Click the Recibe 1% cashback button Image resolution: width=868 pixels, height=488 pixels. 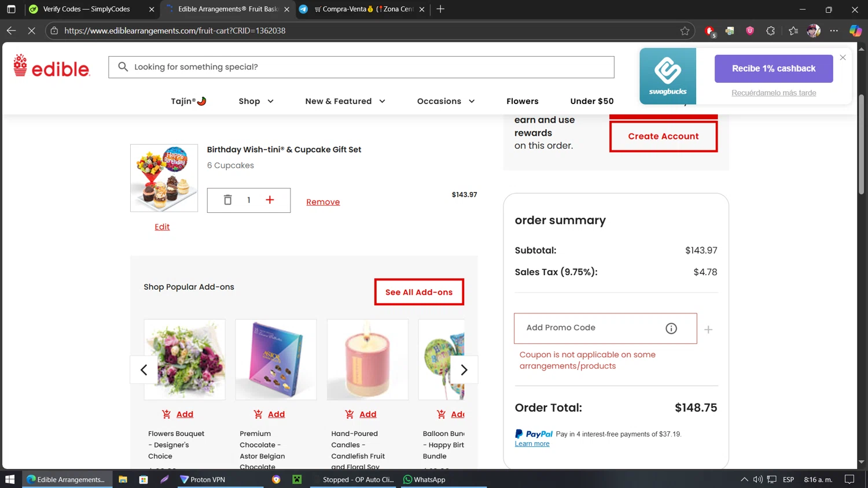coord(774,69)
